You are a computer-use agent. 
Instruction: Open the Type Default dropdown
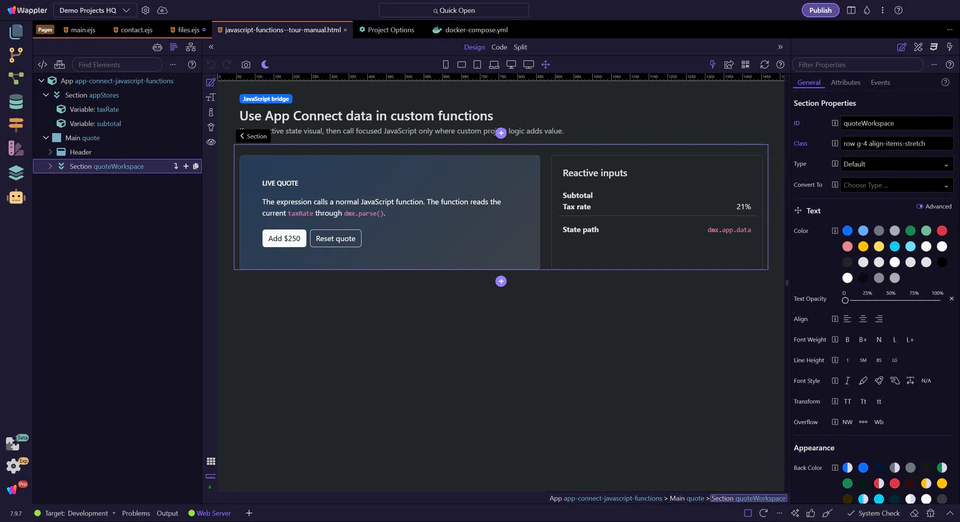896,164
